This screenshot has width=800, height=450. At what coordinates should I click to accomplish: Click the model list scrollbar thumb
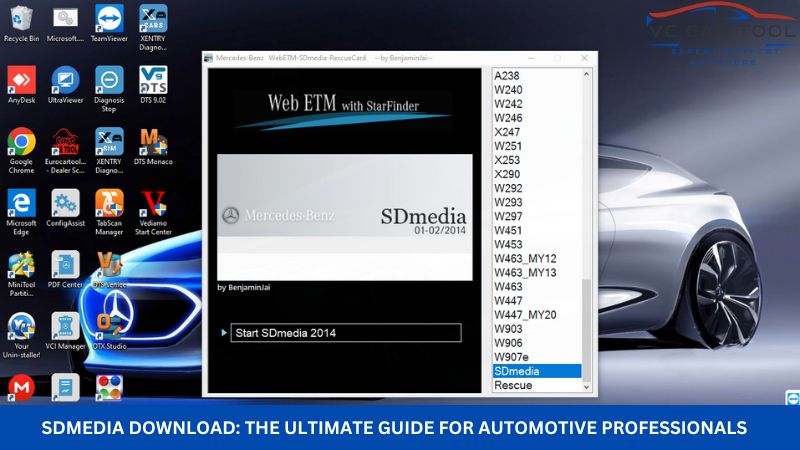[586, 330]
